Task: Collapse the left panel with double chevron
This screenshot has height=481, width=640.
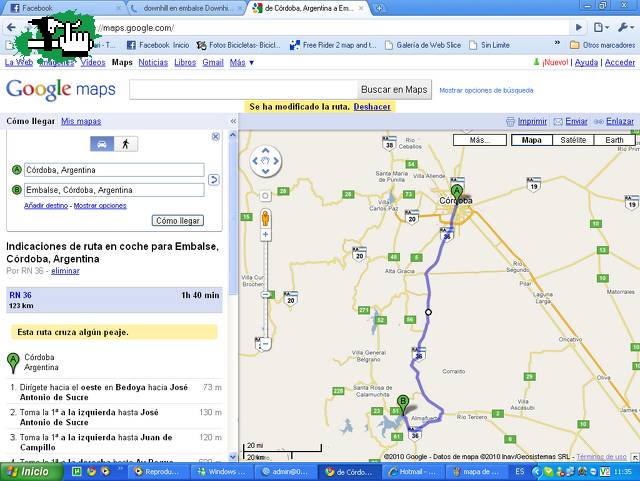Action: point(233,121)
